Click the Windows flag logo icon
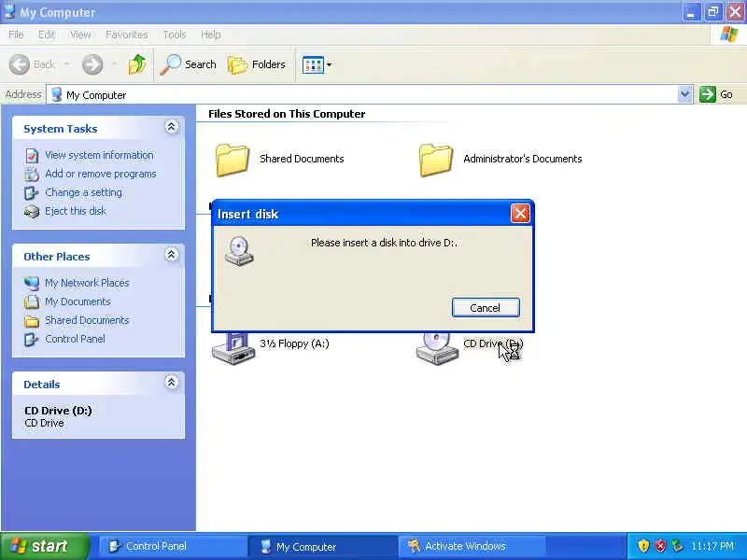 pos(729,35)
